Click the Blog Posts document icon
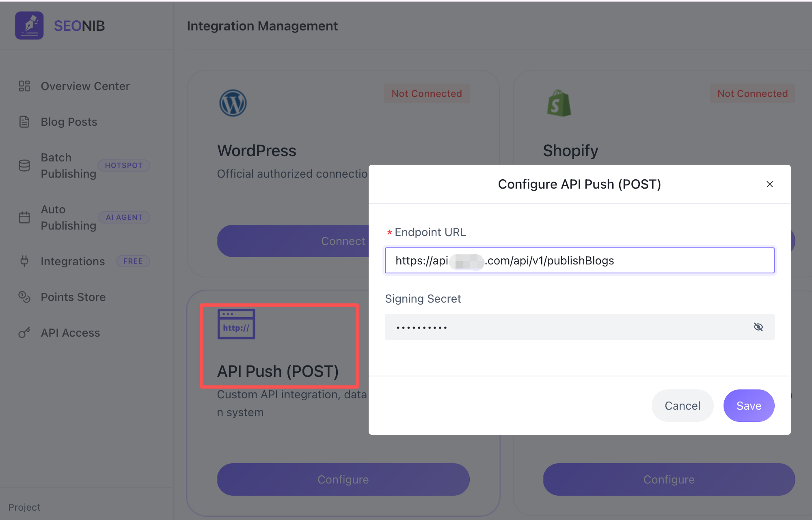This screenshot has width=812, height=520. (x=24, y=122)
